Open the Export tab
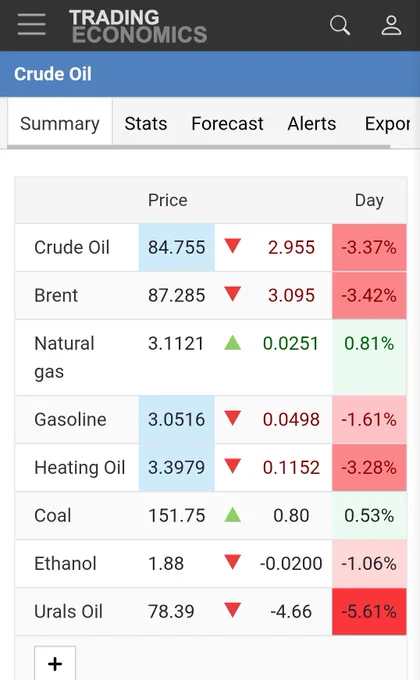The height and width of the screenshot is (680, 420). [387, 124]
